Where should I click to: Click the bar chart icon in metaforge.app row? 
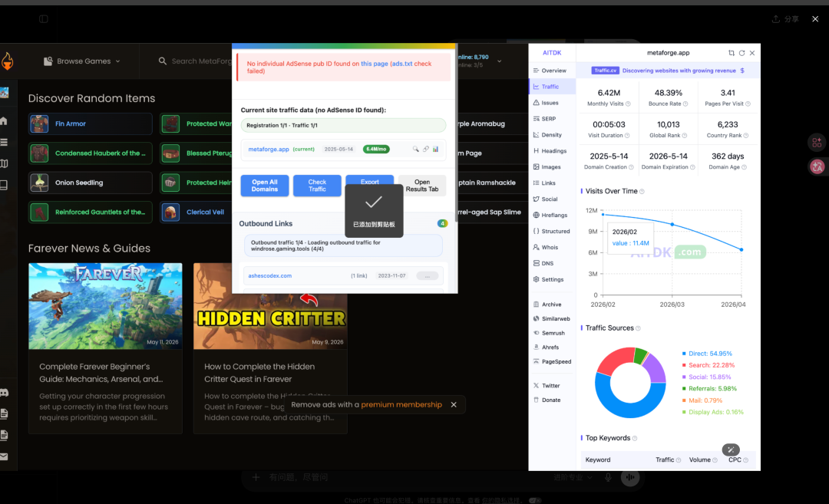click(x=436, y=149)
